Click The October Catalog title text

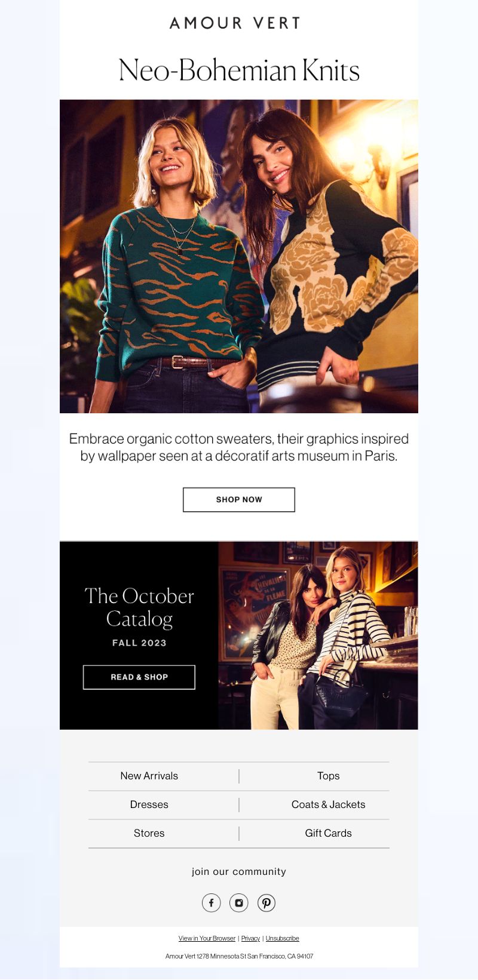(x=139, y=607)
